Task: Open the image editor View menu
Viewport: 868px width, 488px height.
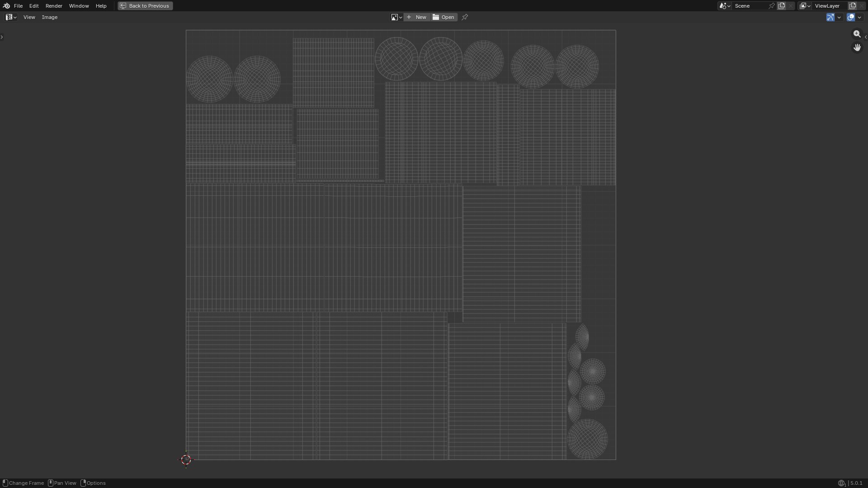Action: pyautogui.click(x=29, y=17)
